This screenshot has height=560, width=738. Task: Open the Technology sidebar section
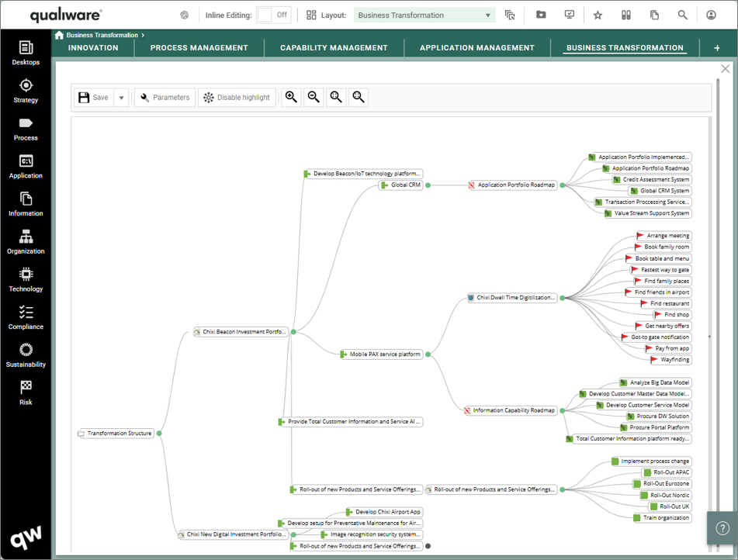(x=26, y=279)
